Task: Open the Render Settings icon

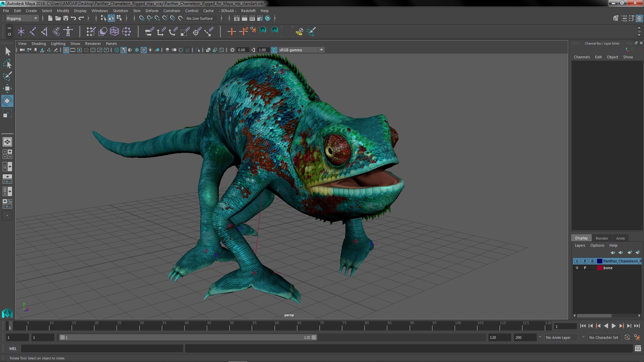Action: (260, 18)
